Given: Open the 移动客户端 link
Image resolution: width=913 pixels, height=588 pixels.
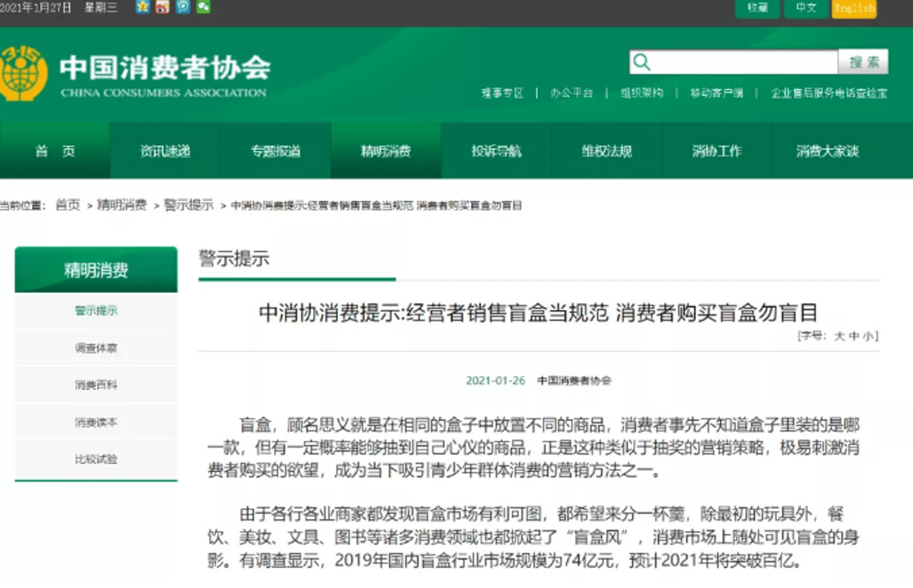Looking at the screenshot, I should [716, 93].
